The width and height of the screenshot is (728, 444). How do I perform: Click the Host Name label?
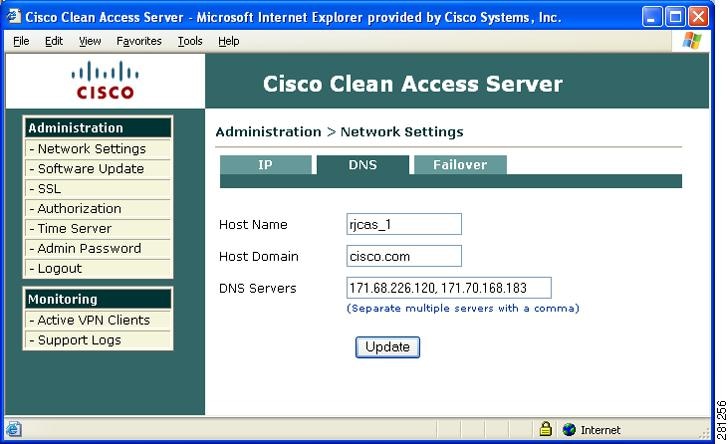[253, 225]
